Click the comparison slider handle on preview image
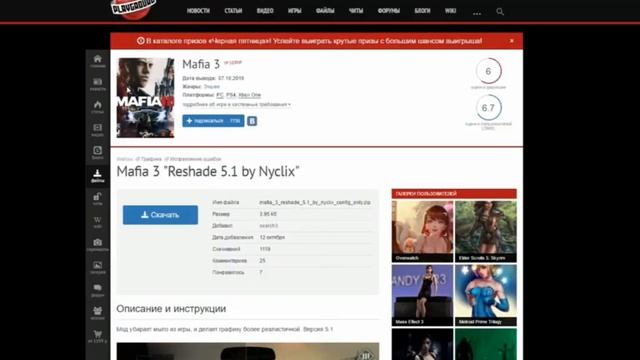Image resolution: width=640 pixels, height=360 pixels. coord(365,356)
